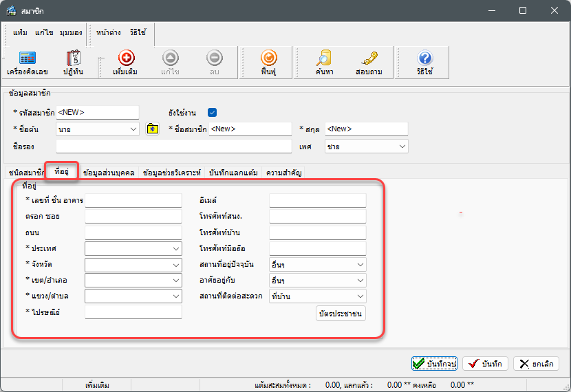The width and height of the screenshot is (571, 392).
Task: Click the red add (เพิ่มเติม) icon
Action: [127, 60]
